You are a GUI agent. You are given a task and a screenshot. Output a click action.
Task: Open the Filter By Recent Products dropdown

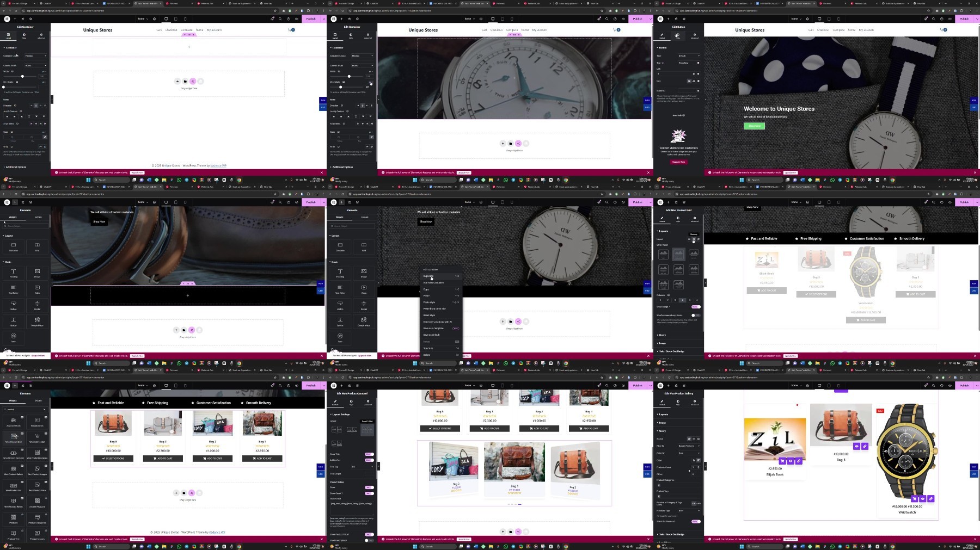click(689, 446)
